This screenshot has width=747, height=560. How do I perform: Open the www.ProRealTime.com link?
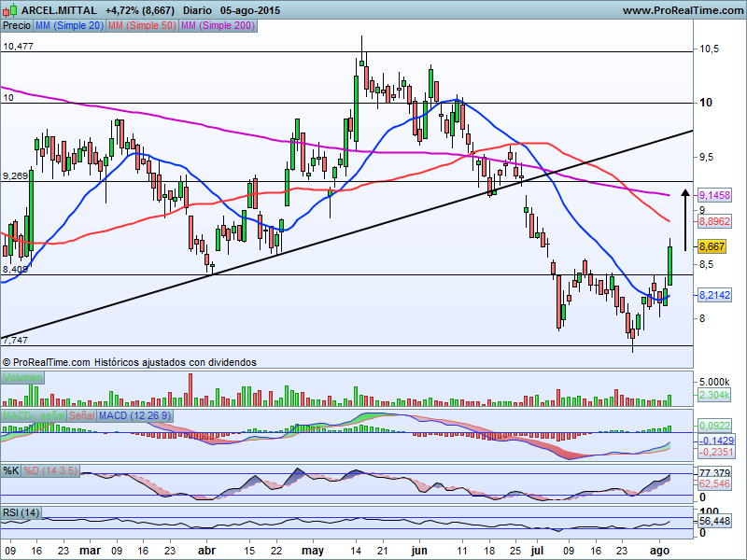point(684,10)
